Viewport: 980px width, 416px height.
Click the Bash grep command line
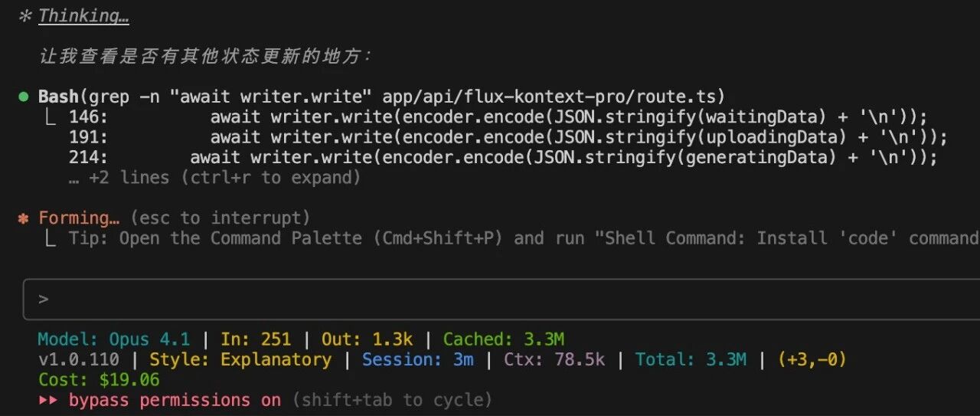click(x=381, y=97)
